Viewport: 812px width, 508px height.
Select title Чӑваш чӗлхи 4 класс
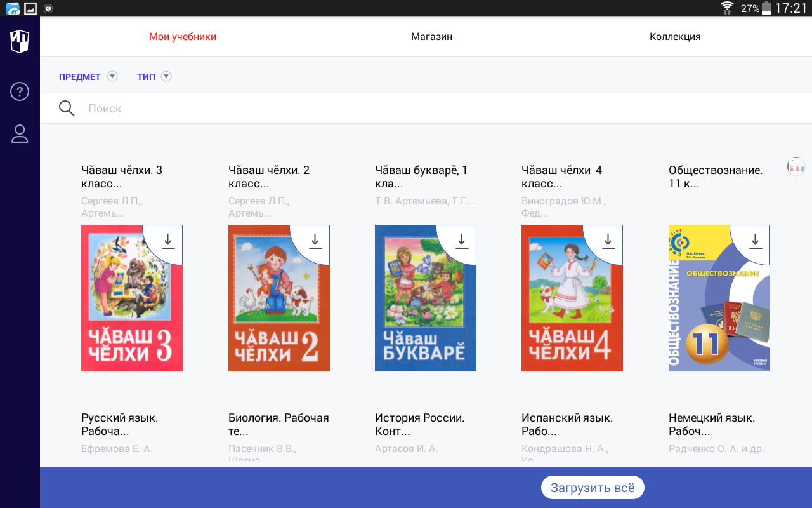point(562,177)
